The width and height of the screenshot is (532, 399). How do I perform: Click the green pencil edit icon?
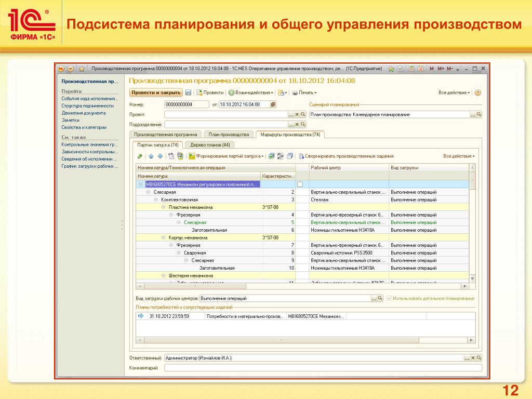(x=140, y=156)
